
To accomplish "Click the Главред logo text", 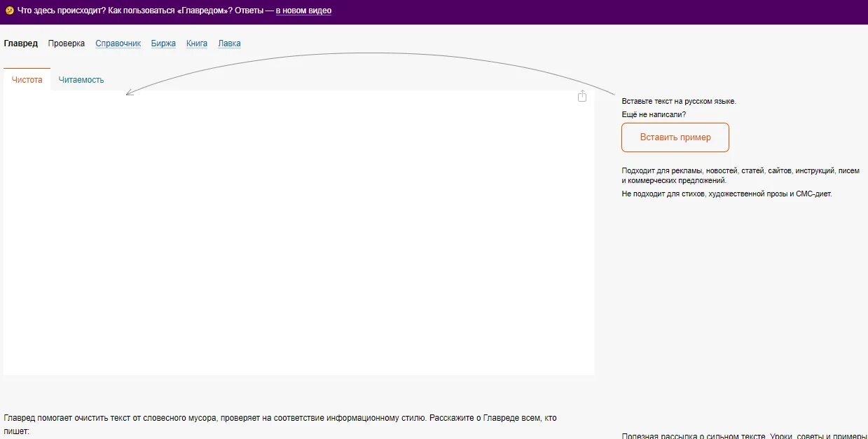I will pos(21,43).
